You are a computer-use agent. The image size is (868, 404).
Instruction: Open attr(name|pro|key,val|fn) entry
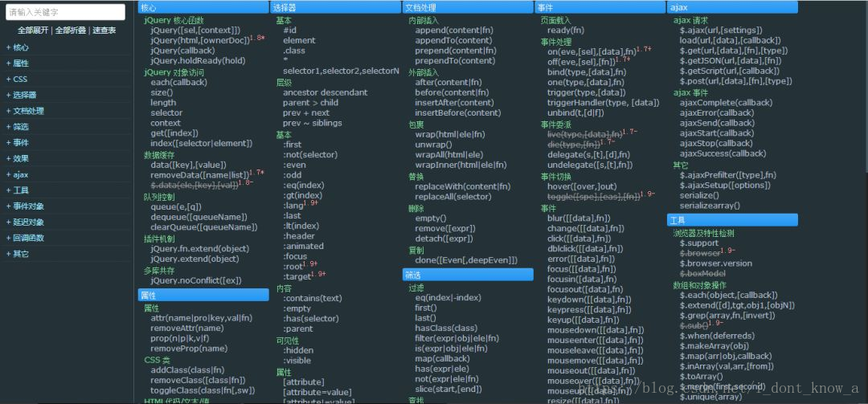tap(202, 318)
